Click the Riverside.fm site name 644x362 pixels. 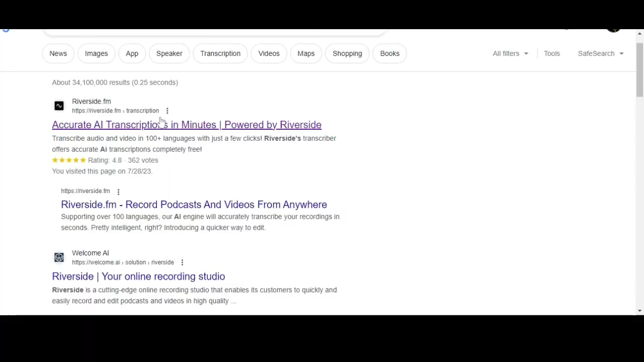[92, 102]
